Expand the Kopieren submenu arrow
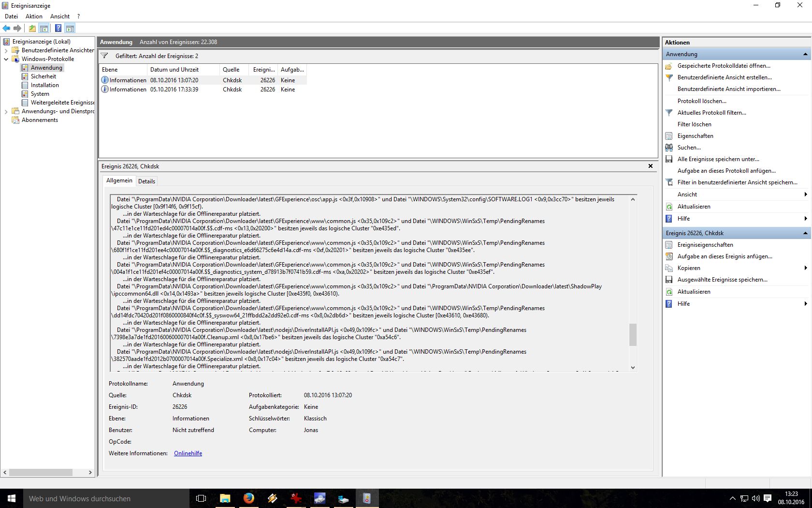Screen dimensions: 812x508 point(806,268)
